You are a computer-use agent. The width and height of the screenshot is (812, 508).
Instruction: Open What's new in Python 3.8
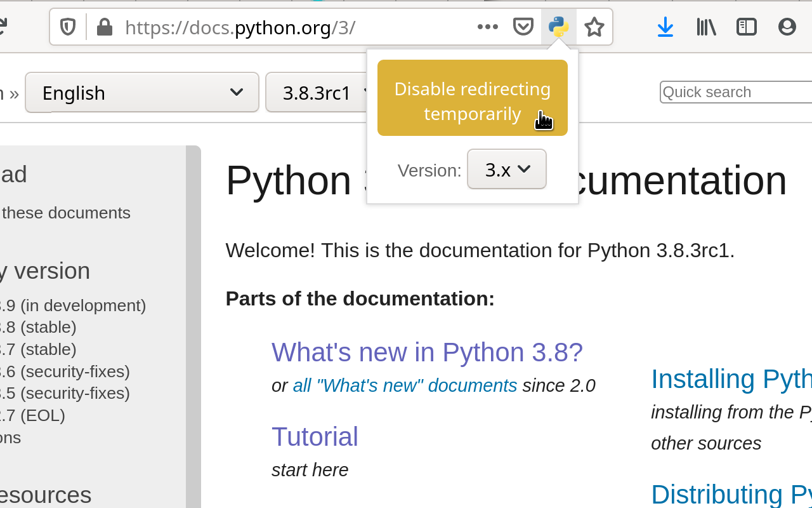tap(427, 352)
